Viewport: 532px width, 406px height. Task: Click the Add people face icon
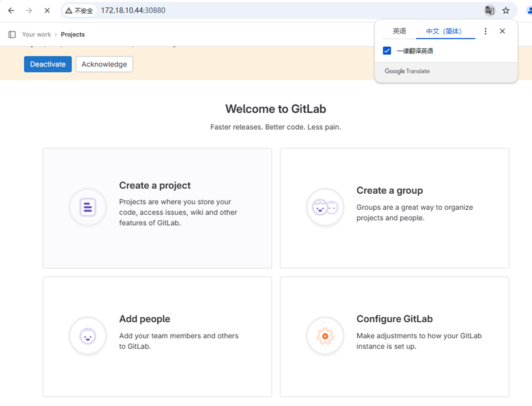click(88, 336)
